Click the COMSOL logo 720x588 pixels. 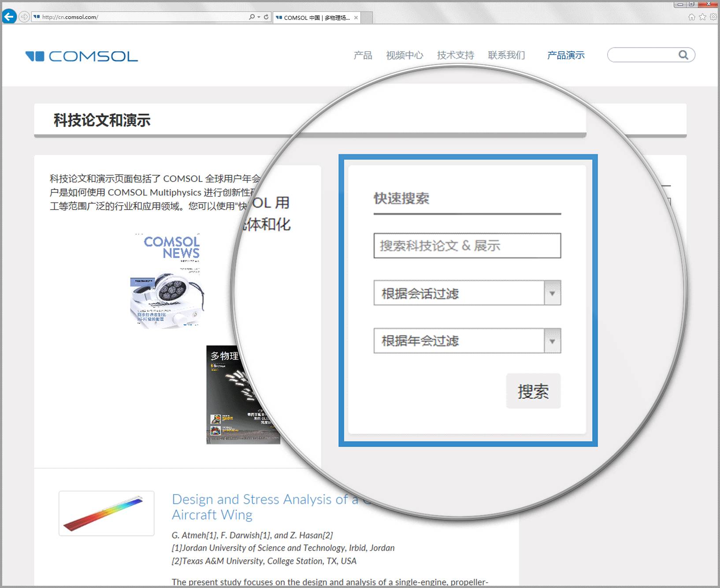pyautogui.click(x=82, y=56)
